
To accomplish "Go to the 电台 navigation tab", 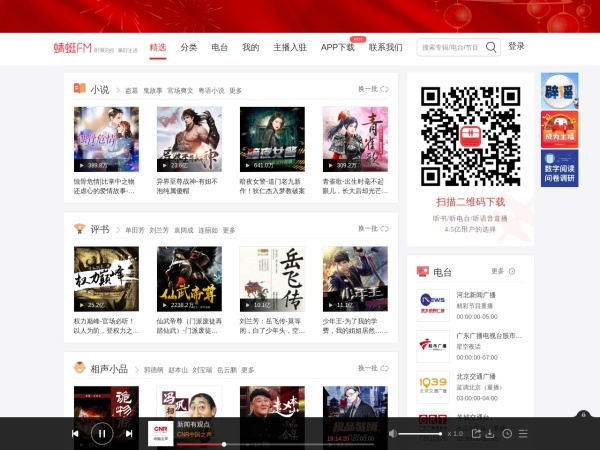I will 219,47.
